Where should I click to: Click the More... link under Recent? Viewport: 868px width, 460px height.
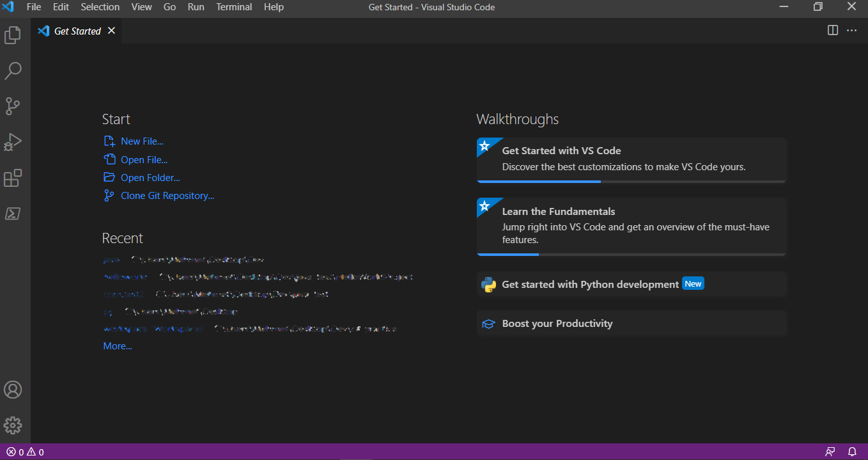pyautogui.click(x=118, y=346)
